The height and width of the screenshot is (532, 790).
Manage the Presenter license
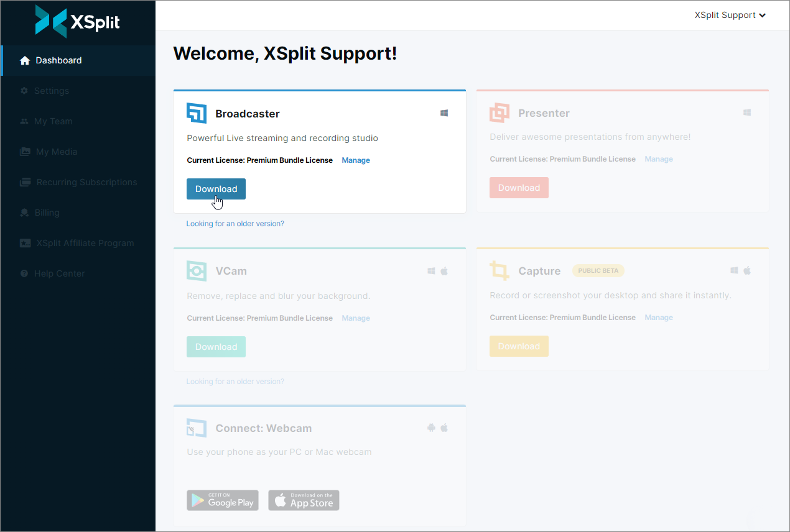[x=659, y=159]
